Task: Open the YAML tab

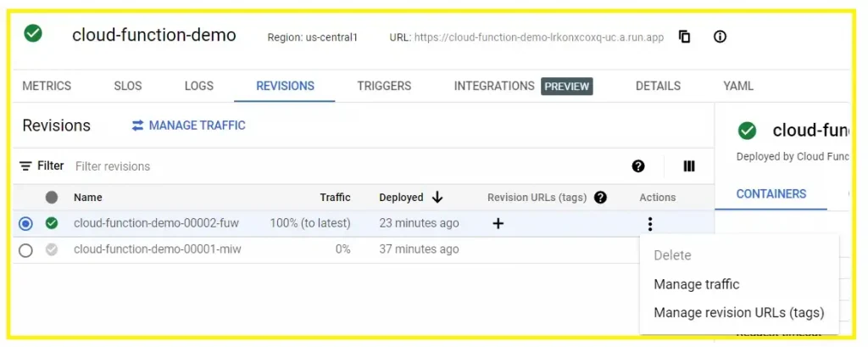Action: (738, 86)
